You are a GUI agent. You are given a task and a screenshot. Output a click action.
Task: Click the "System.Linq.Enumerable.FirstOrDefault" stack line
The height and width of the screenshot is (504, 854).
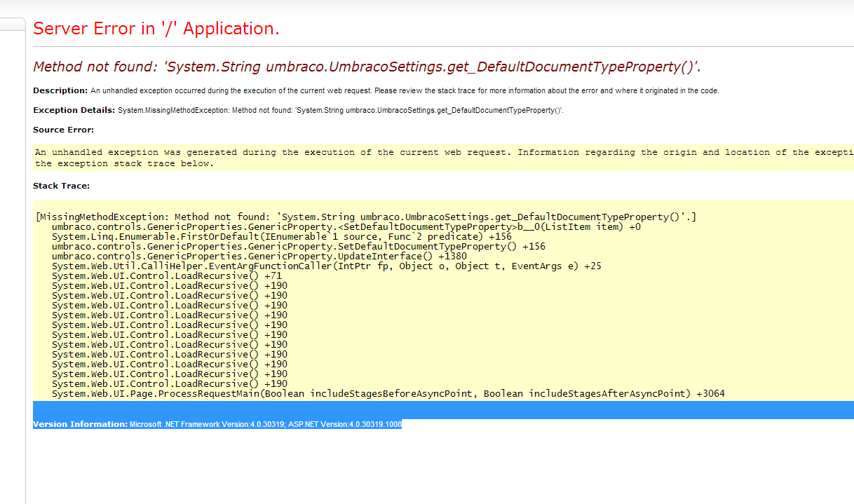(281, 237)
